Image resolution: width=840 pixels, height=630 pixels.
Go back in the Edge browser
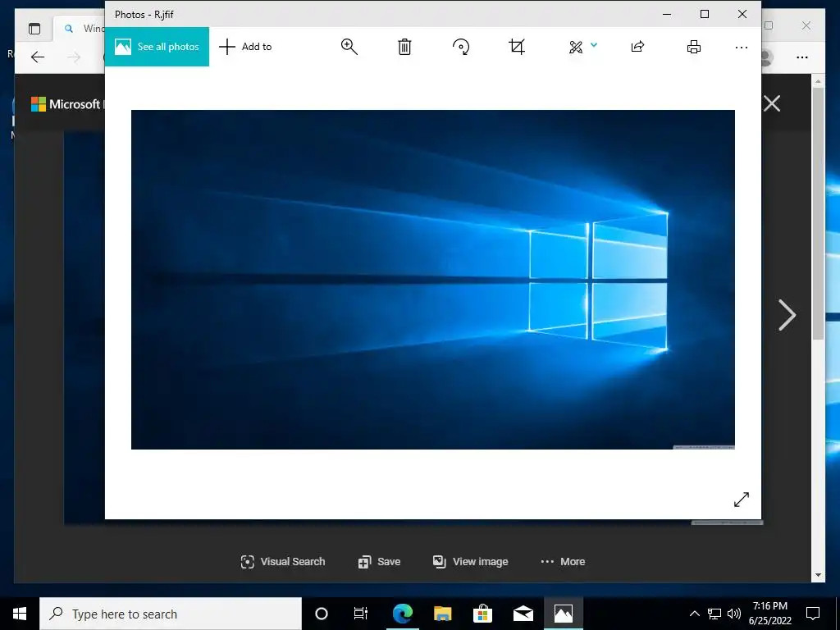[38, 57]
